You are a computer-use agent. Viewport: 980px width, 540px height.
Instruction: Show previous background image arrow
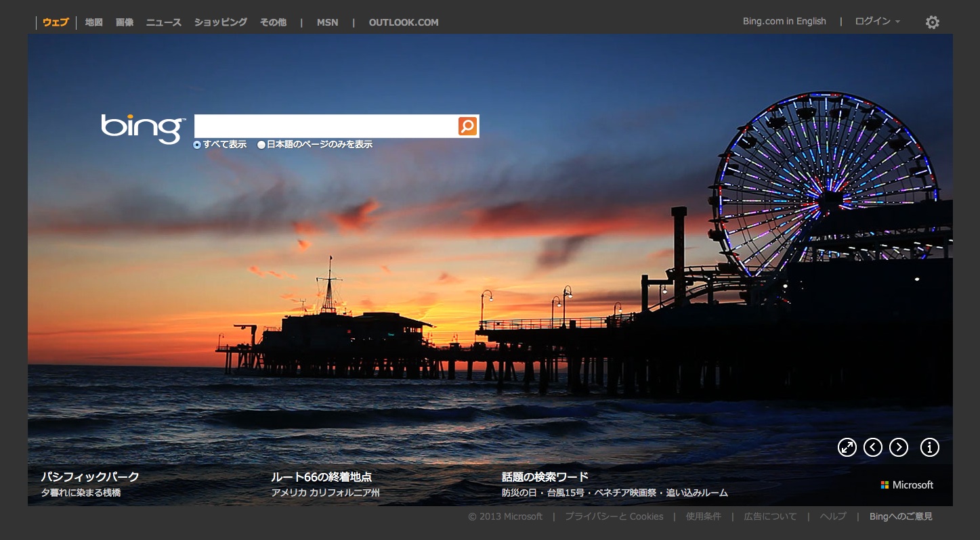click(873, 447)
